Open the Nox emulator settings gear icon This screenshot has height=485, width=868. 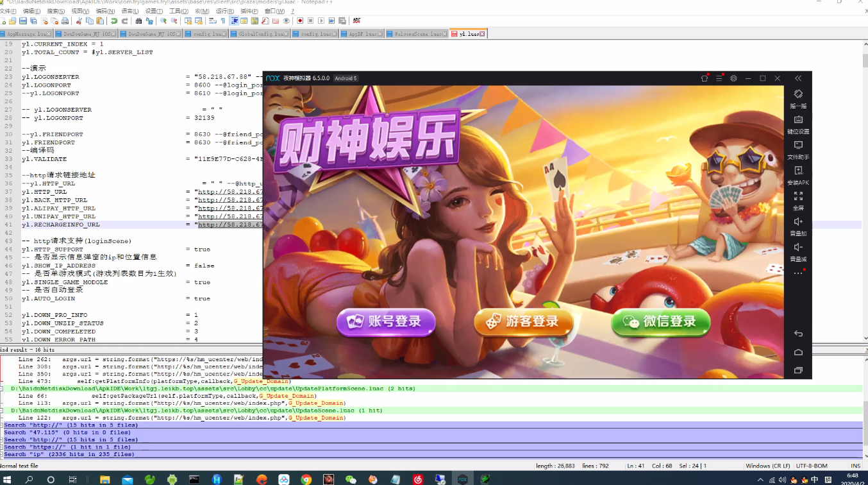click(x=733, y=78)
